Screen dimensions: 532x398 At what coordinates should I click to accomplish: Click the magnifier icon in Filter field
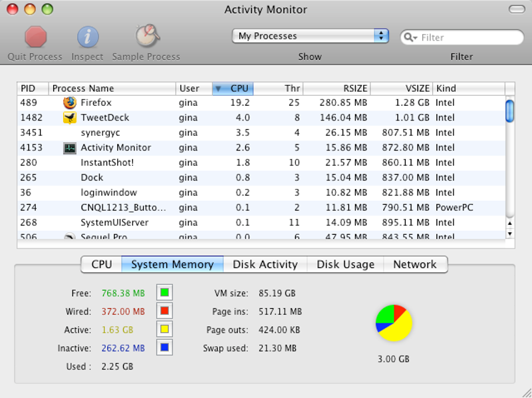click(410, 37)
